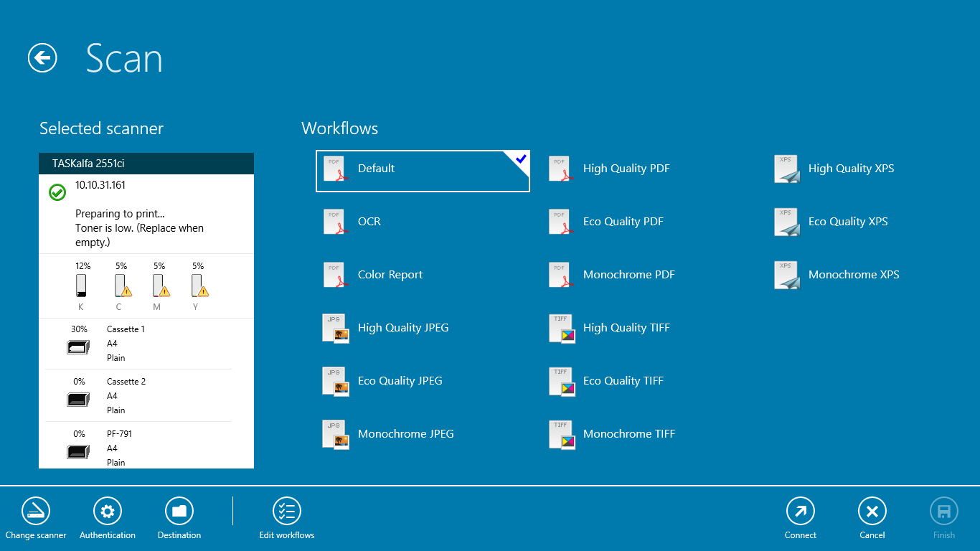Click the OCR workflow PDF icon
Viewport: 980px width, 551px height.
(335, 222)
